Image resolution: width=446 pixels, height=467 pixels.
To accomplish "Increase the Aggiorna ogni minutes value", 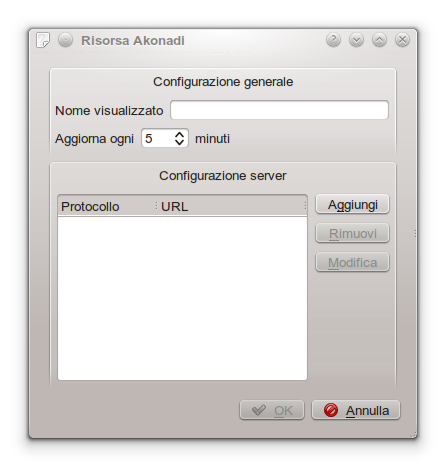I will point(179,134).
